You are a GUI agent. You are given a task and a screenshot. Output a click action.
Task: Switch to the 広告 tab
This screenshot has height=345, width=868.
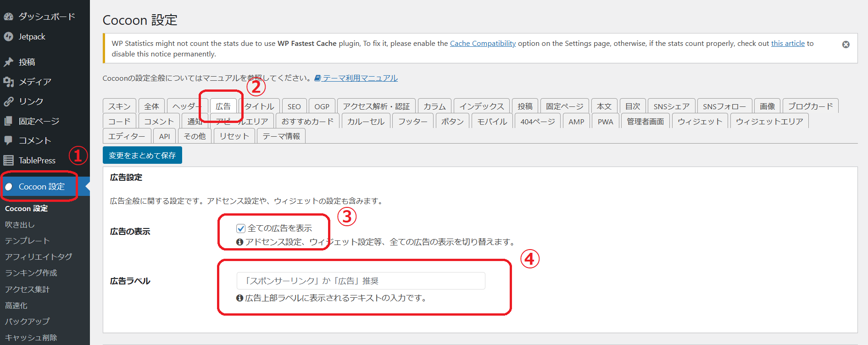click(x=223, y=106)
